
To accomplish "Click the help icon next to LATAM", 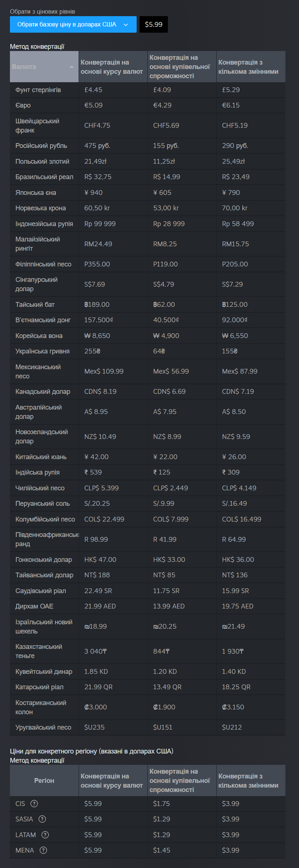I will [45, 835].
